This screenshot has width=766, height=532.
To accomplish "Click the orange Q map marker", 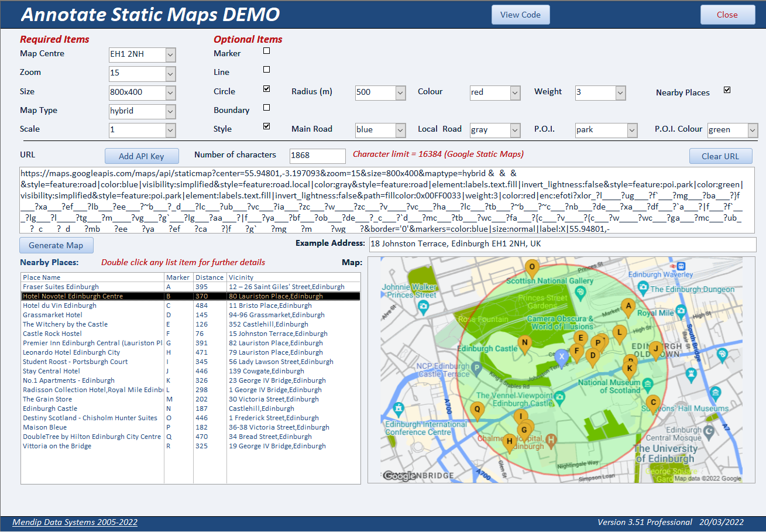I will [x=478, y=411].
